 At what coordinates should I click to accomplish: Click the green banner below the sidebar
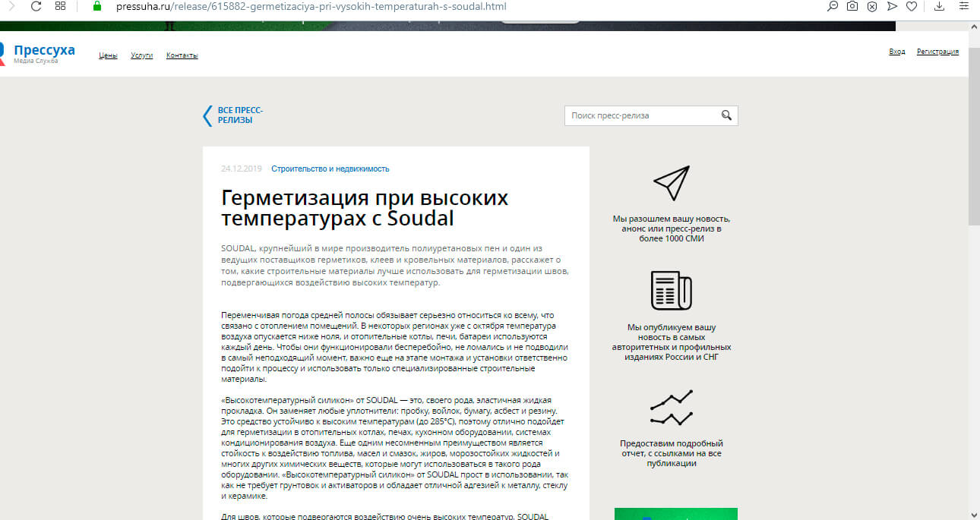click(x=675, y=514)
